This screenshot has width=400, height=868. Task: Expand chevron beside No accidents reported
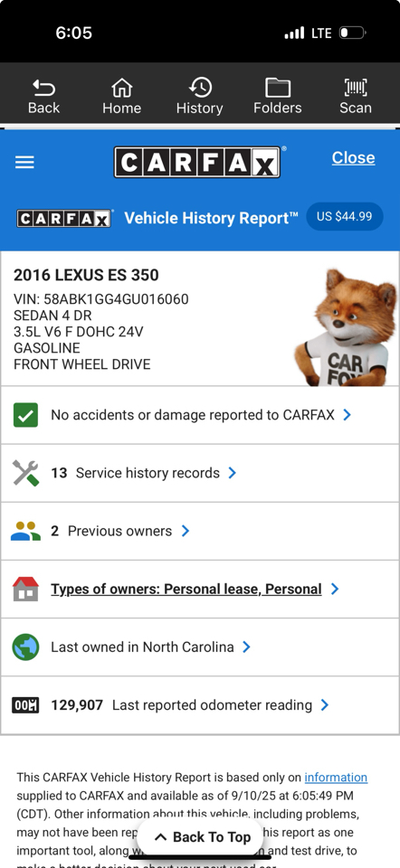point(347,415)
